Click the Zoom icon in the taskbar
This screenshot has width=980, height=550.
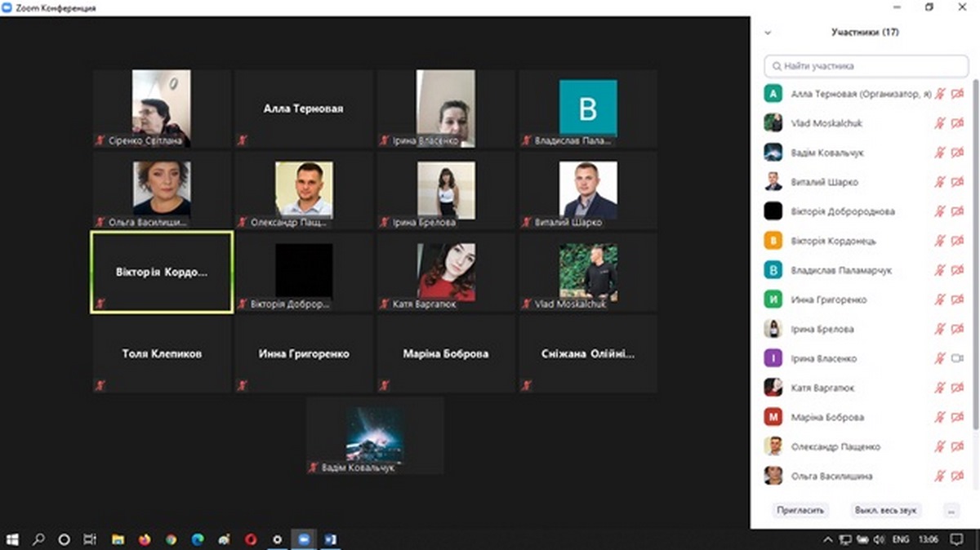click(x=304, y=539)
